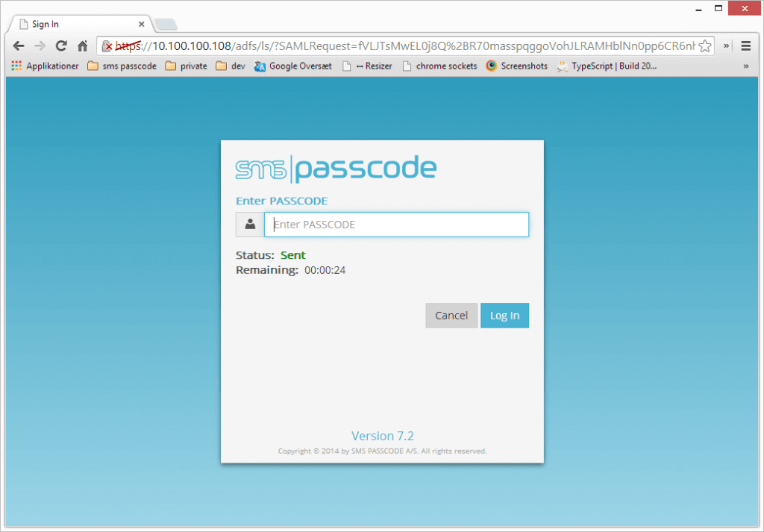Bookmark this page using the star icon
Screen dimensions: 764x532
704,46
